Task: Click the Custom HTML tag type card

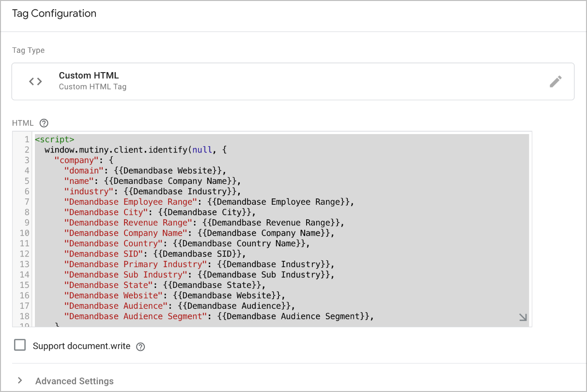Action: pos(293,81)
